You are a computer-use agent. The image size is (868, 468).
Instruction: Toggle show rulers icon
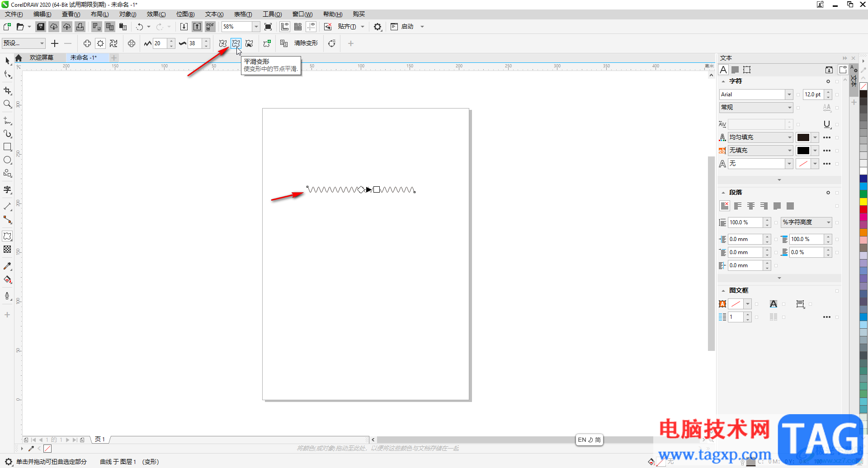pyautogui.click(x=285, y=27)
